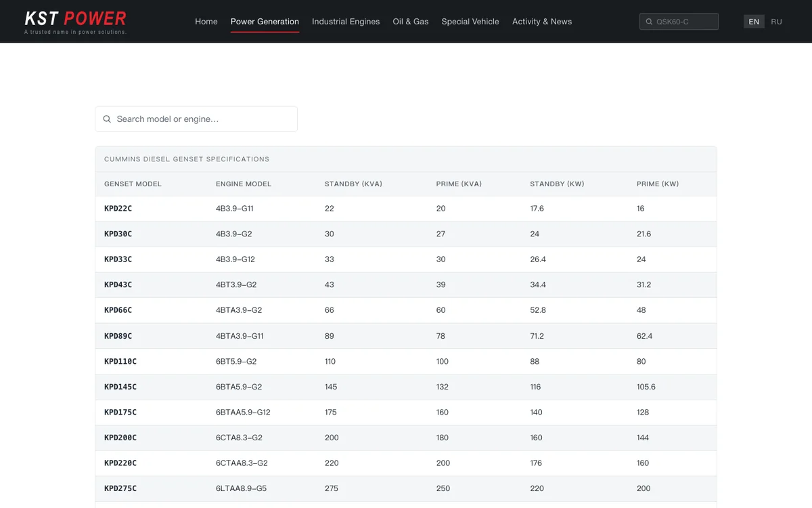Screen dimensions: 812x508
Task: Click the header search magnifier icon
Action: tap(649, 22)
